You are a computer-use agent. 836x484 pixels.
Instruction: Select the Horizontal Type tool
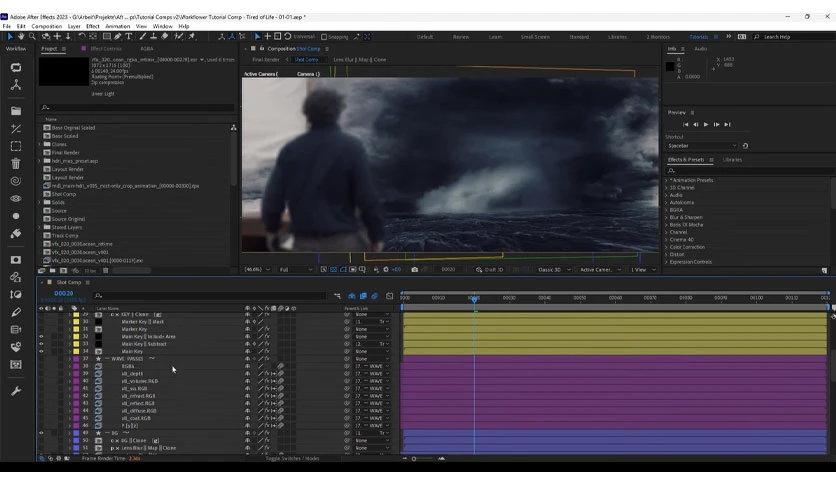click(128, 36)
